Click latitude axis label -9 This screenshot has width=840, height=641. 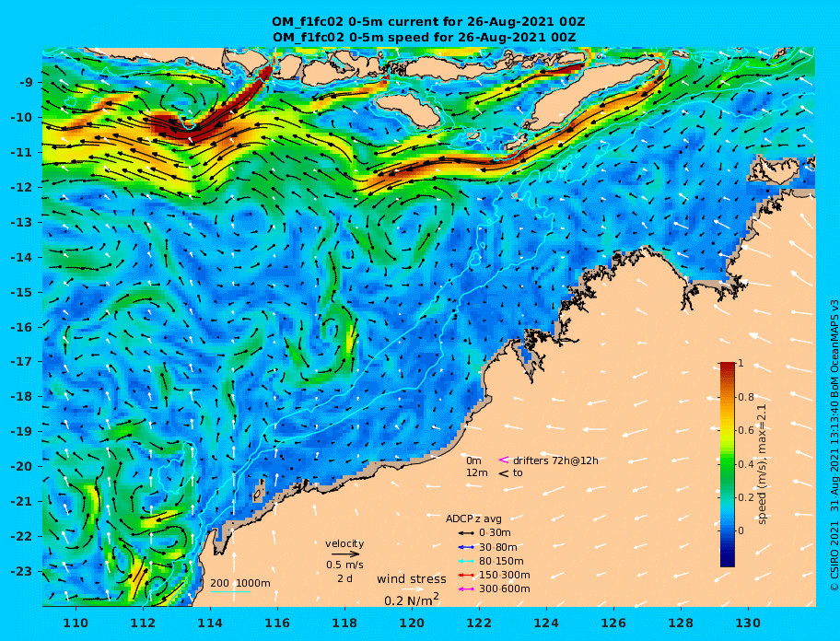pyautogui.click(x=27, y=83)
